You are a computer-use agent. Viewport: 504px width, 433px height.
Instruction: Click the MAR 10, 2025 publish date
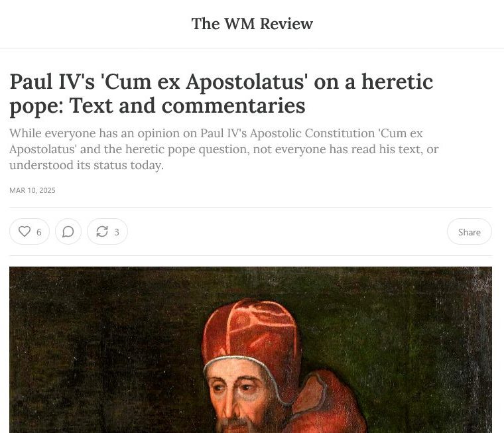(x=32, y=190)
